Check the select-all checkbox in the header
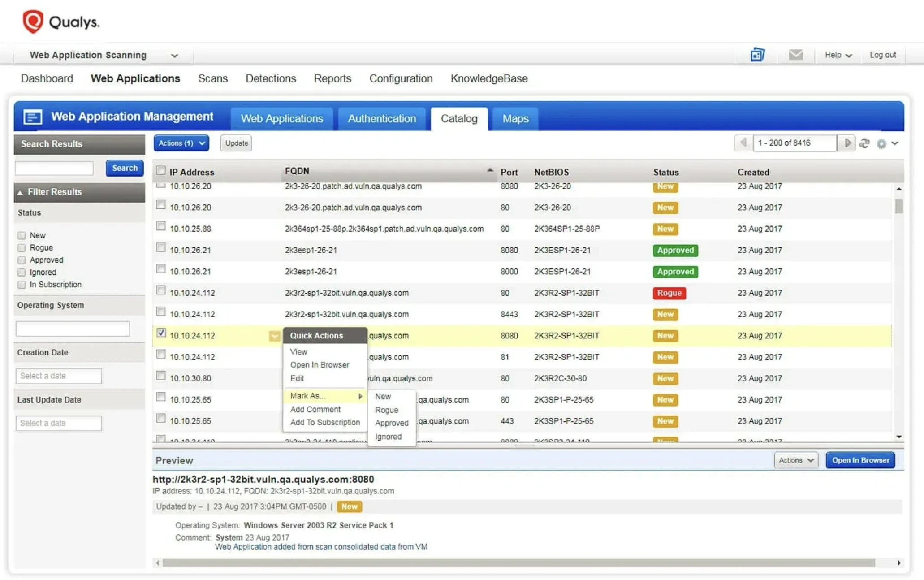The height and width of the screenshot is (580, 924). coord(160,170)
